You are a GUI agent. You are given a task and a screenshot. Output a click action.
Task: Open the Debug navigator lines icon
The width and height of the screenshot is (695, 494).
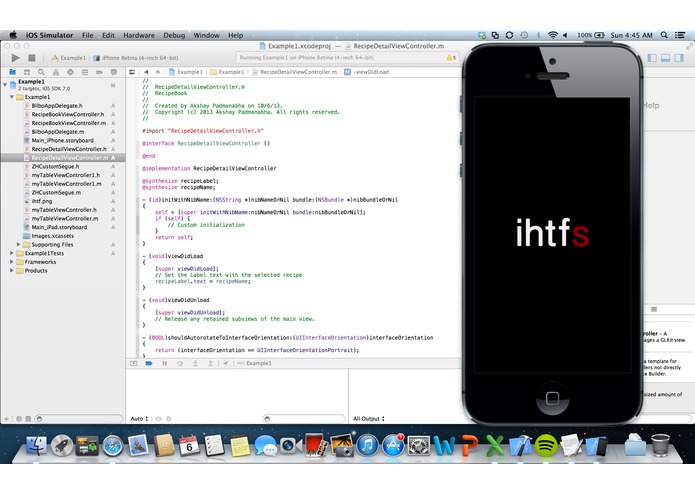pyautogui.click(x=85, y=72)
